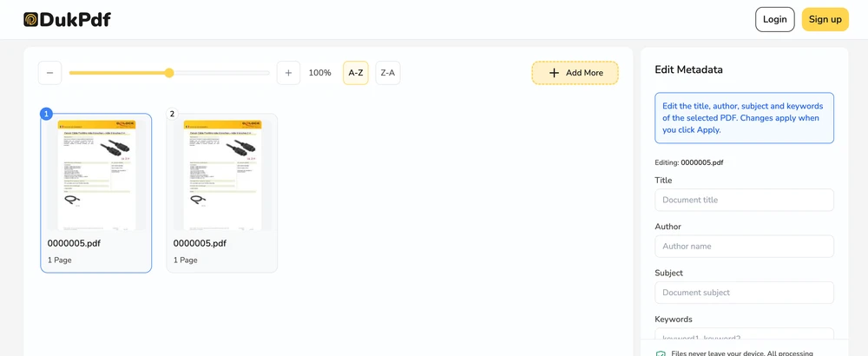Click the Sign up button
This screenshot has height=356, width=868.
click(x=825, y=19)
